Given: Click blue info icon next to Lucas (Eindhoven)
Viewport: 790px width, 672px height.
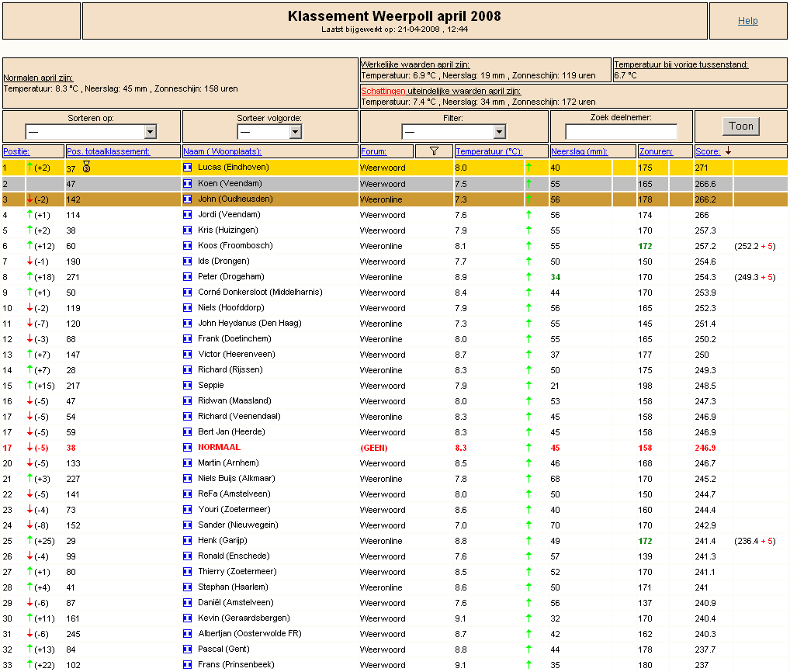Looking at the screenshot, I should point(188,168).
